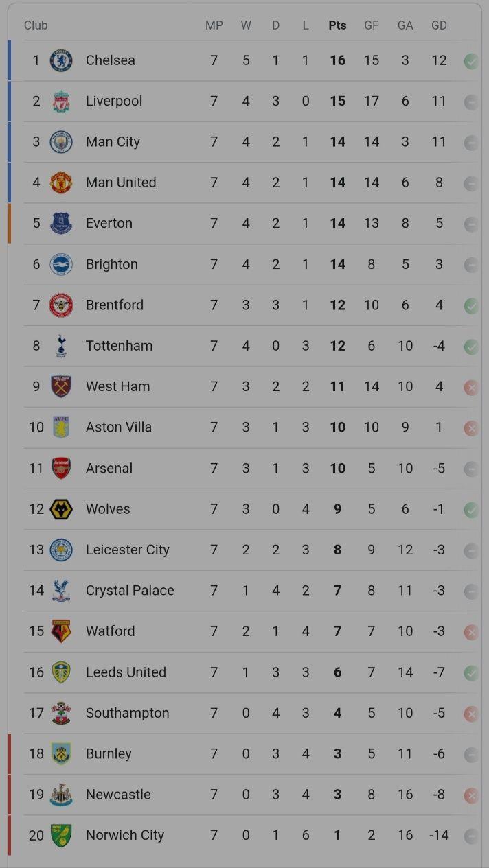Image resolution: width=489 pixels, height=868 pixels.
Task: Open the Newcastle team name link
Action: 118,794
